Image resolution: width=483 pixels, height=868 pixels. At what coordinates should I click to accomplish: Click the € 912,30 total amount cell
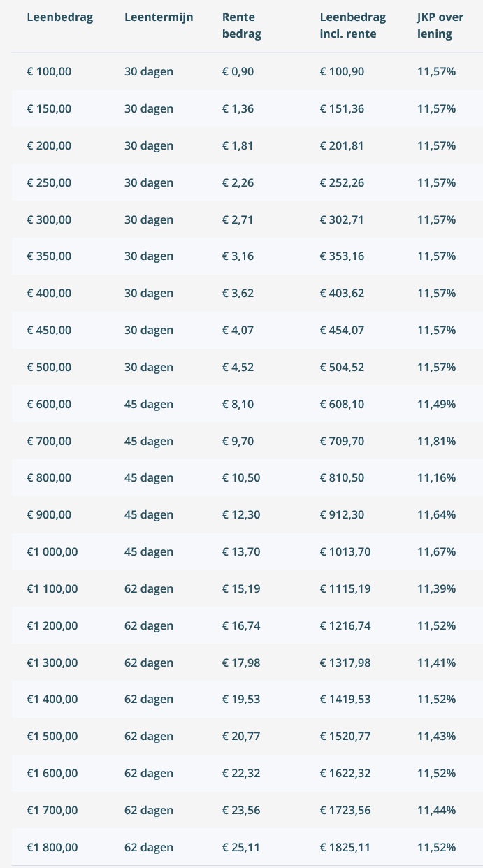pos(342,515)
